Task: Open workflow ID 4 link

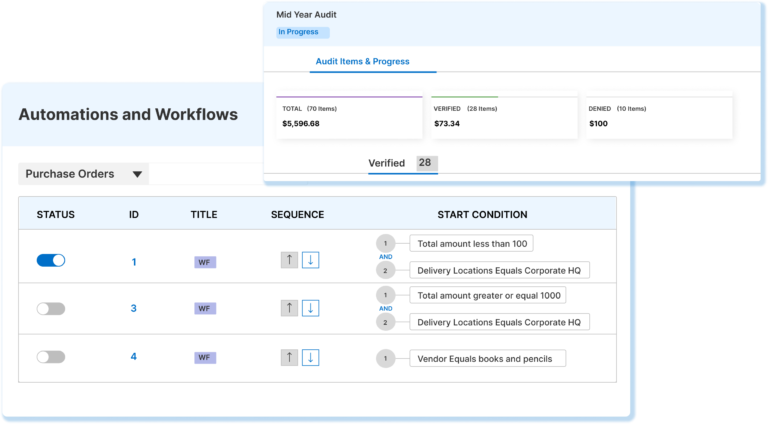Action: 133,357
